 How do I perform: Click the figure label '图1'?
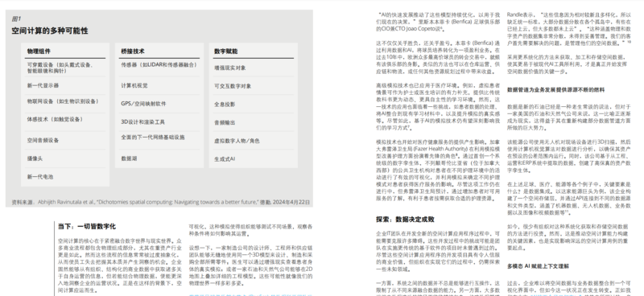coord(16,18)
